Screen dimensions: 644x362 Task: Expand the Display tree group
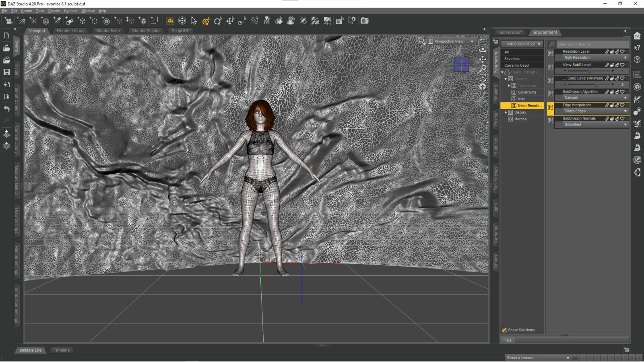pos(506,112)
